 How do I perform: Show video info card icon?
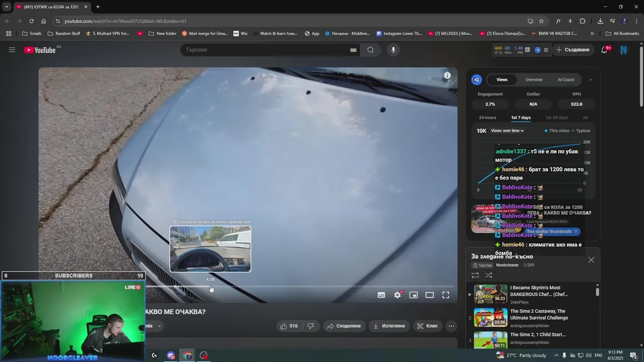pos(447,75)
